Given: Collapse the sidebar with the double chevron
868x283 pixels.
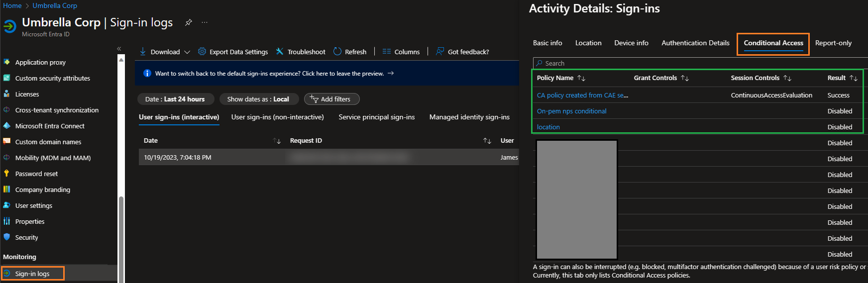Looking at the screenshot, I should [119, 48].
